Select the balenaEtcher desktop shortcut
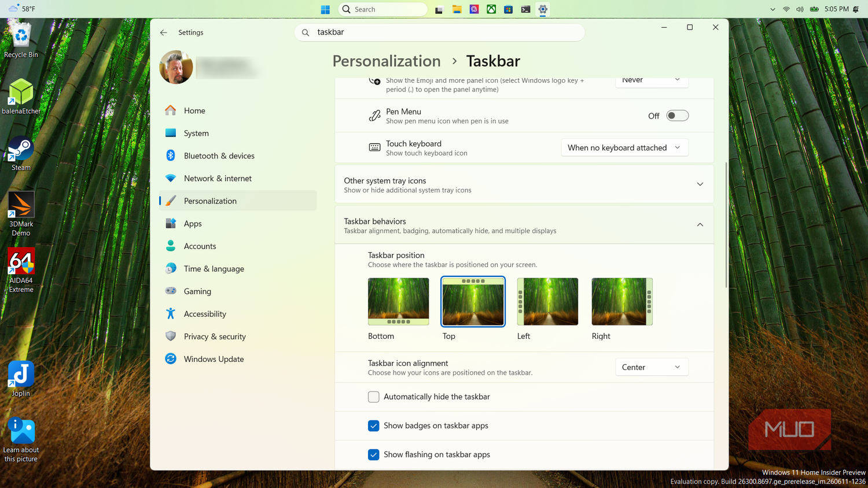 (x=21, y=97)
